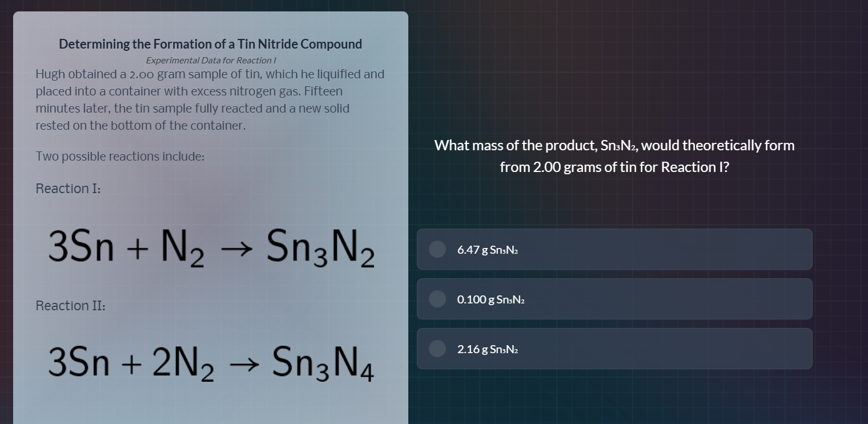Select the radio button for 2.16 g Sn₃N₂
Screen dimensions: 868x424
tap(437, 349)
